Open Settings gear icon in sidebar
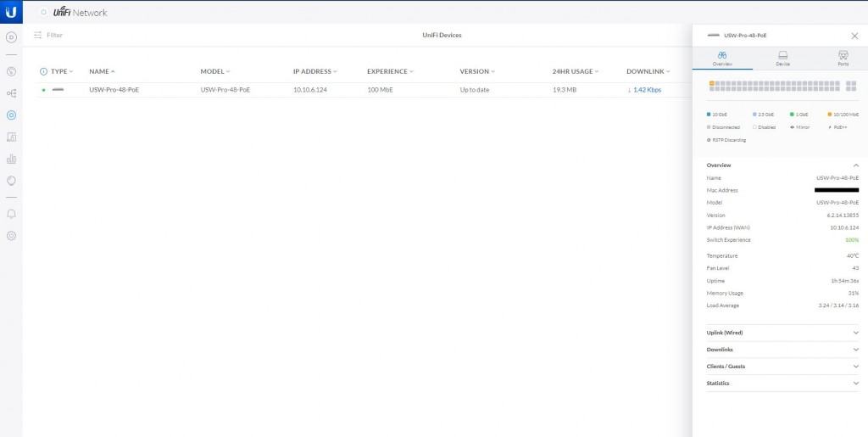Screen dimensions: 868x437 (x=11, y=235)
